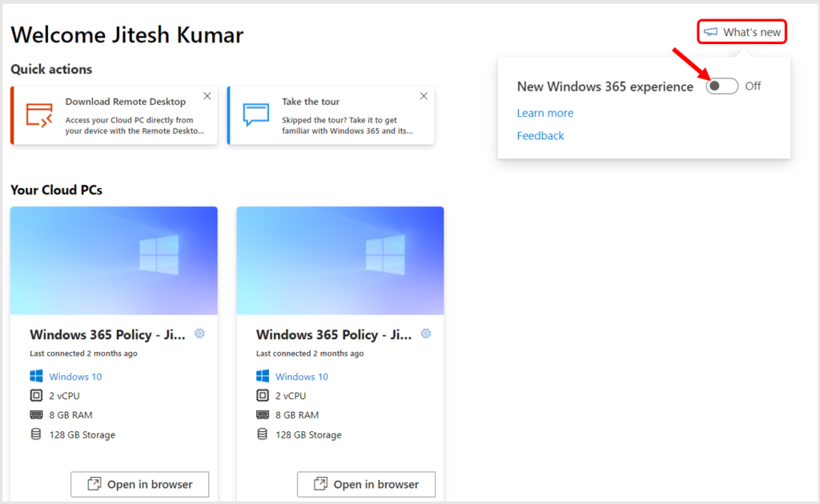Open the first Cloud PC's settings gear
Viewport: 820px width, 504px height.
199,334
